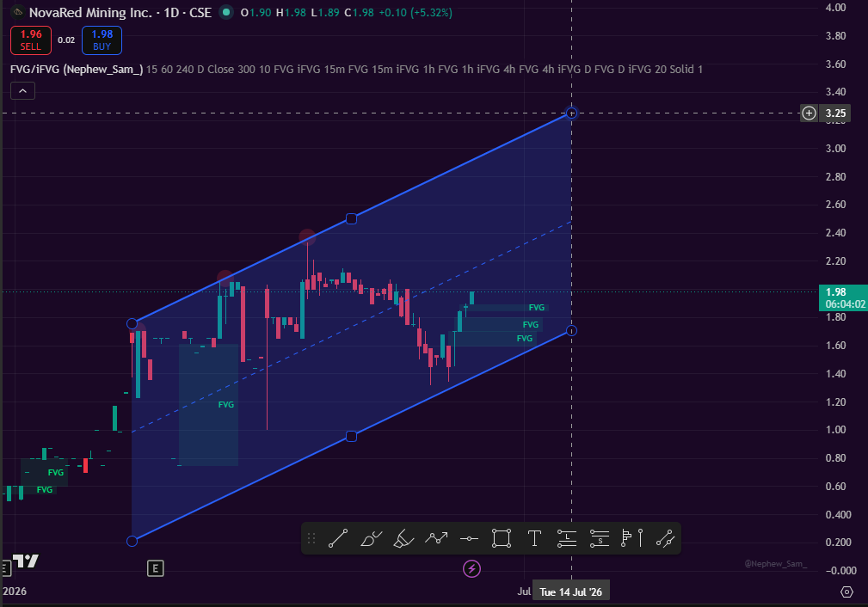
Task: Click the channel's upper-left anchor near 1.75
Action: pyautogui.click(x=132, y=323)
